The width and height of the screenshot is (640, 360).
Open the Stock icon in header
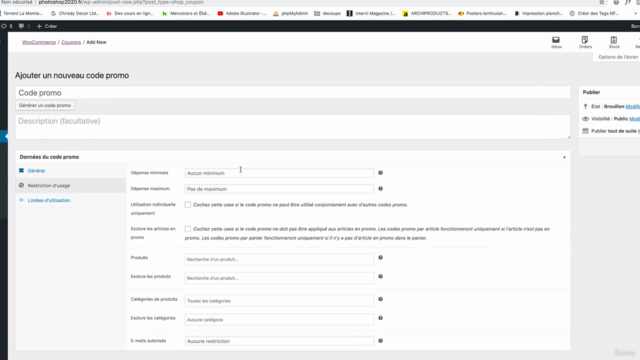614,42
